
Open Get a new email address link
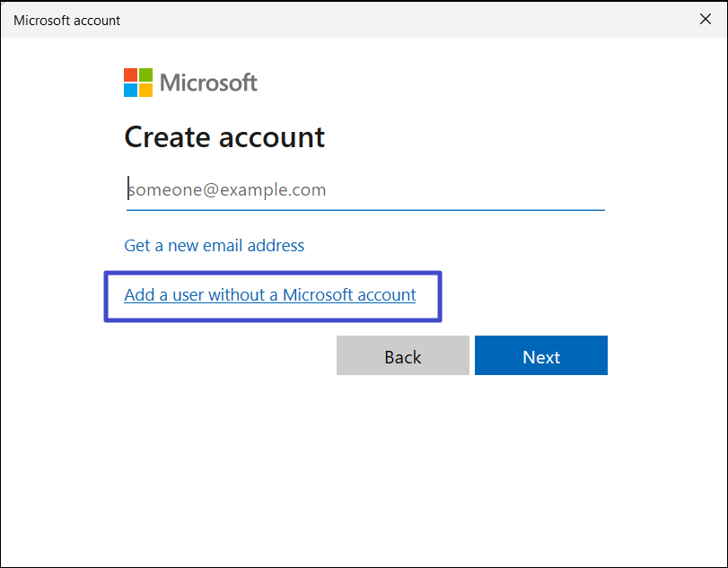coord(214,245)
